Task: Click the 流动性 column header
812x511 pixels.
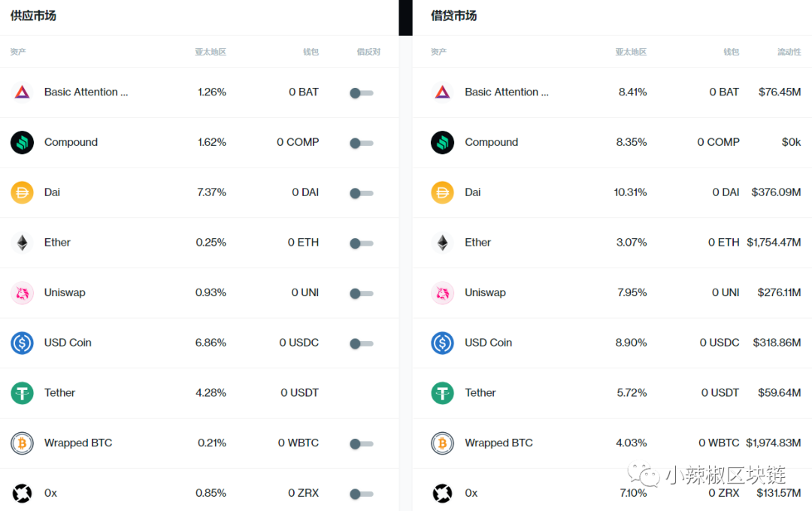Action: [x=789, y=52]
